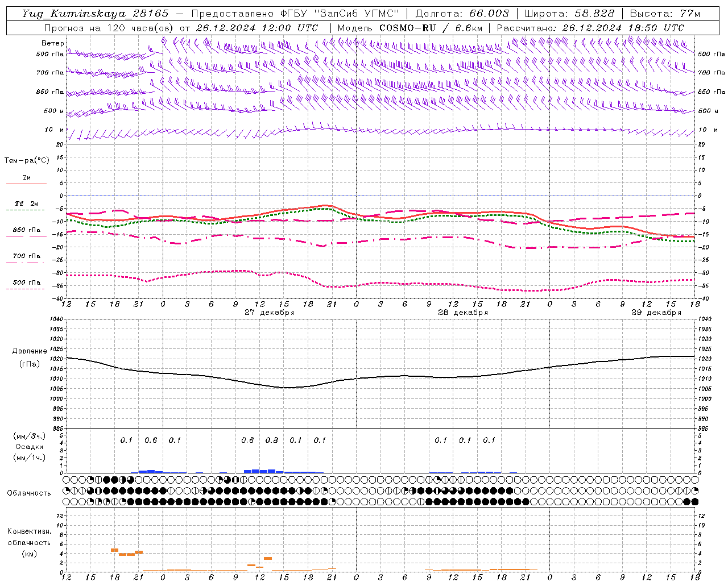
Task: Click the Рассчитано: 26.12.2024 18:50 UTC timestamp
Action: coord(590,28)
